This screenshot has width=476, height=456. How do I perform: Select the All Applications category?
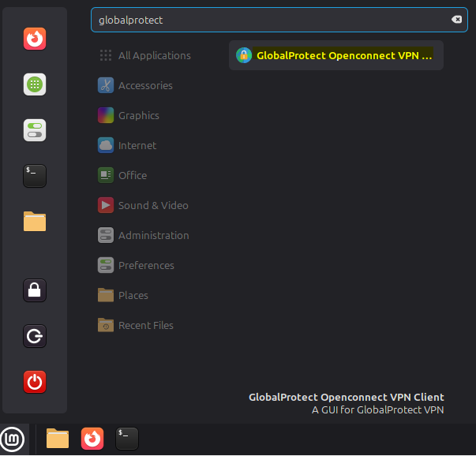[x=154, y=55]
